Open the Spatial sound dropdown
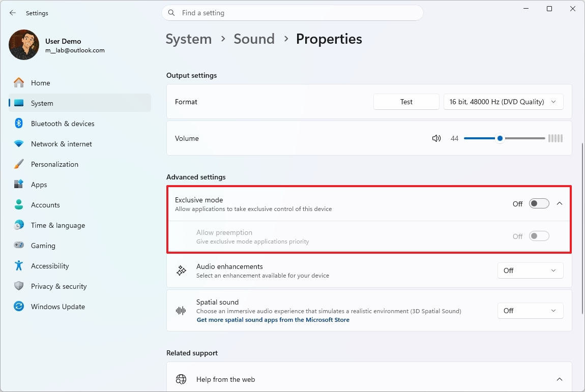 (x=530, y=310)
